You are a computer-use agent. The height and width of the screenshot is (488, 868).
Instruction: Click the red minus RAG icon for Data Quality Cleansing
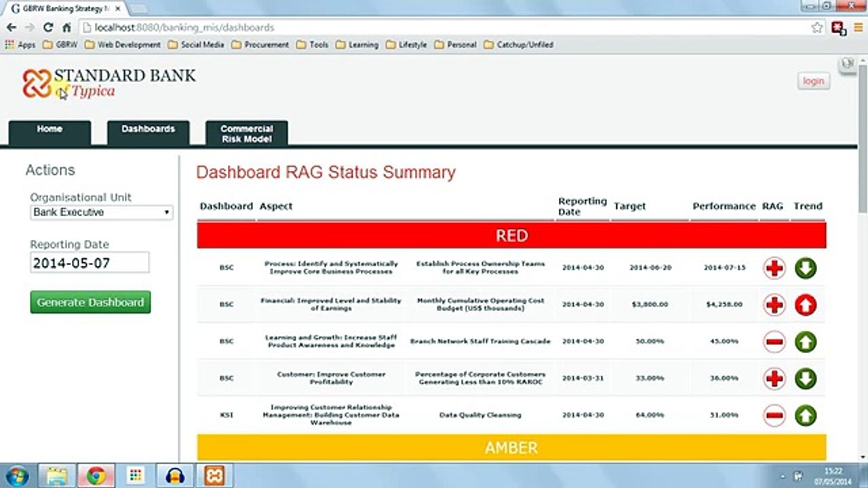click(774, 415)
